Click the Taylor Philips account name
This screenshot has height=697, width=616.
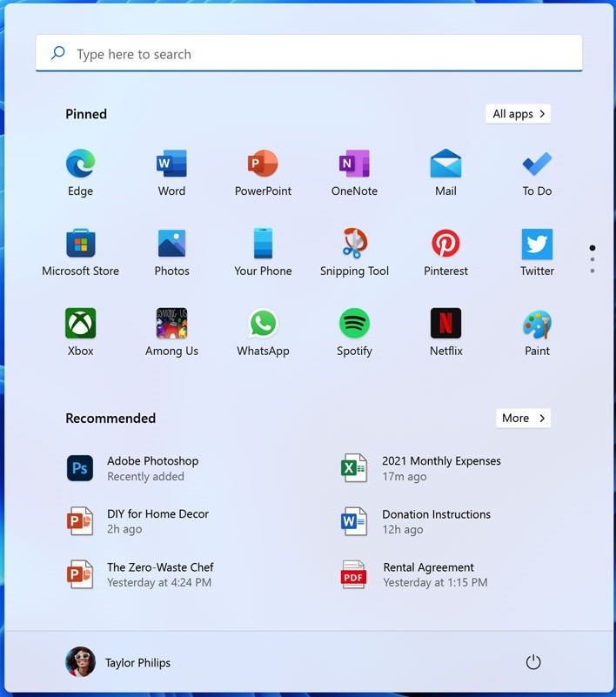point(137,663)
